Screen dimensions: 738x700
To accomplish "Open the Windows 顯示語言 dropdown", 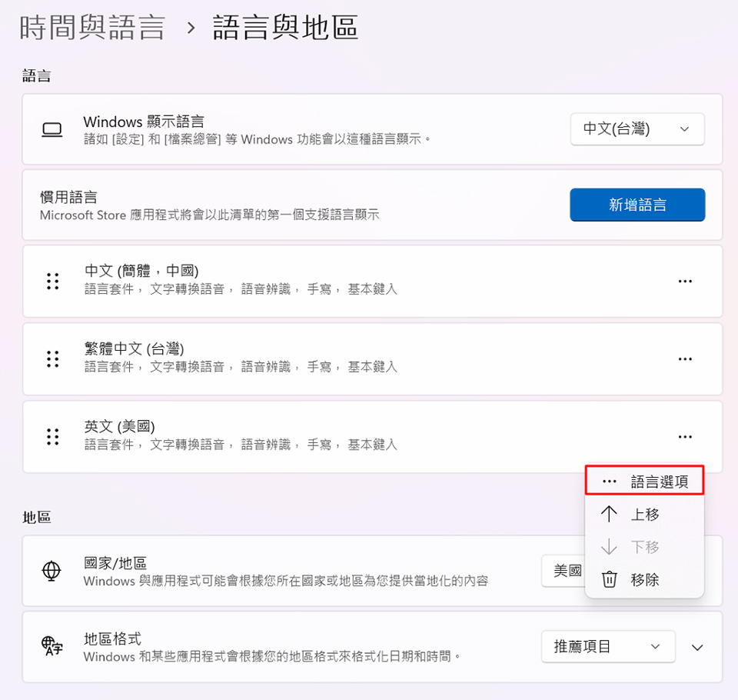I will tap(637, 129).
